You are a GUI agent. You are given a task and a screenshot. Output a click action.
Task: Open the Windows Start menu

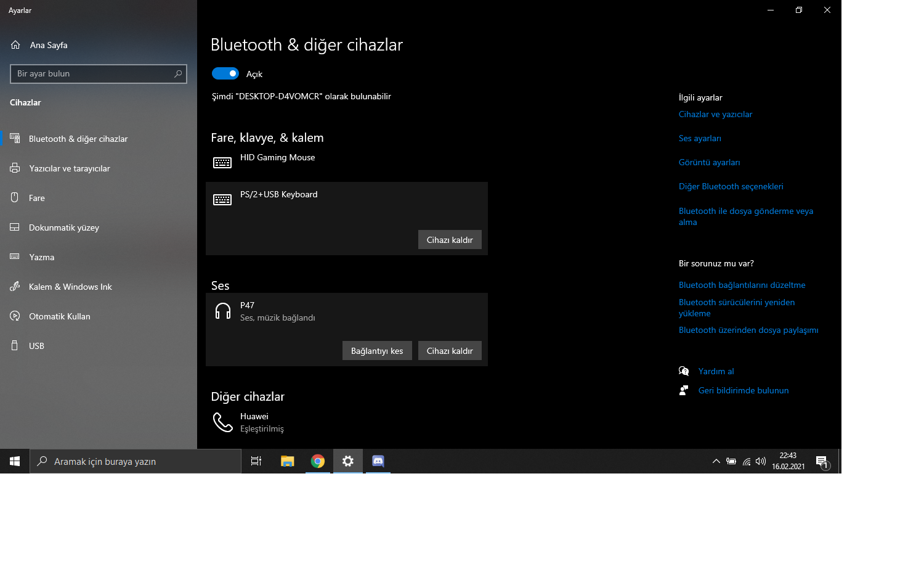pos(15,461)
